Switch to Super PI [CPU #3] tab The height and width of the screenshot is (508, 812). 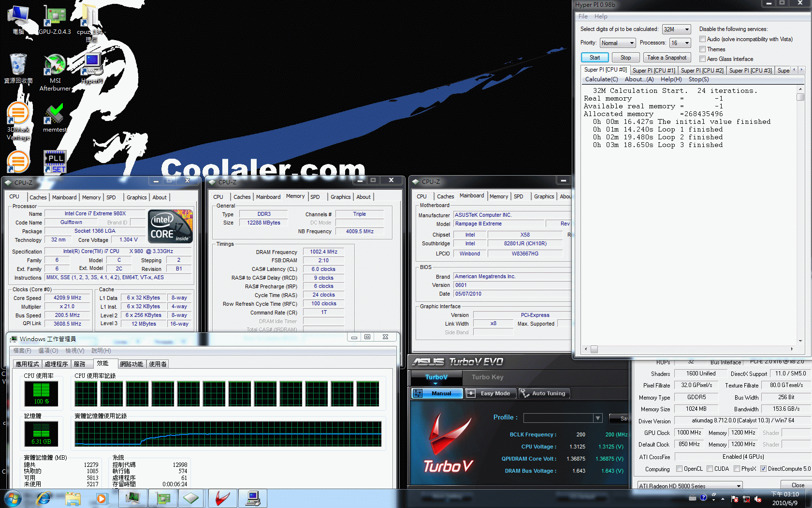750,71
